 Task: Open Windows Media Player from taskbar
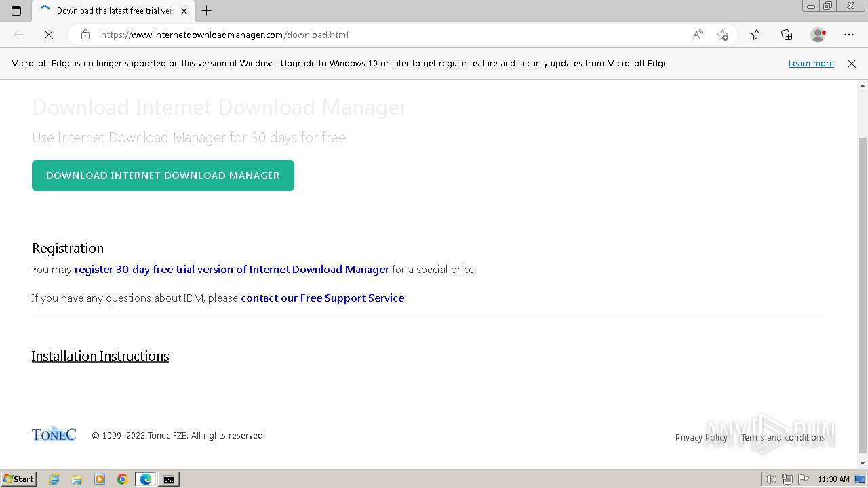point(100,479)
